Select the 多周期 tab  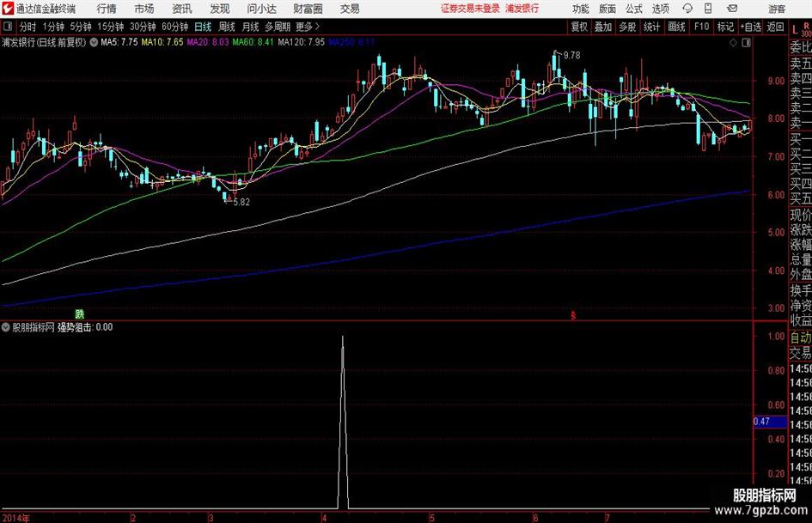(x=278, y=27)
